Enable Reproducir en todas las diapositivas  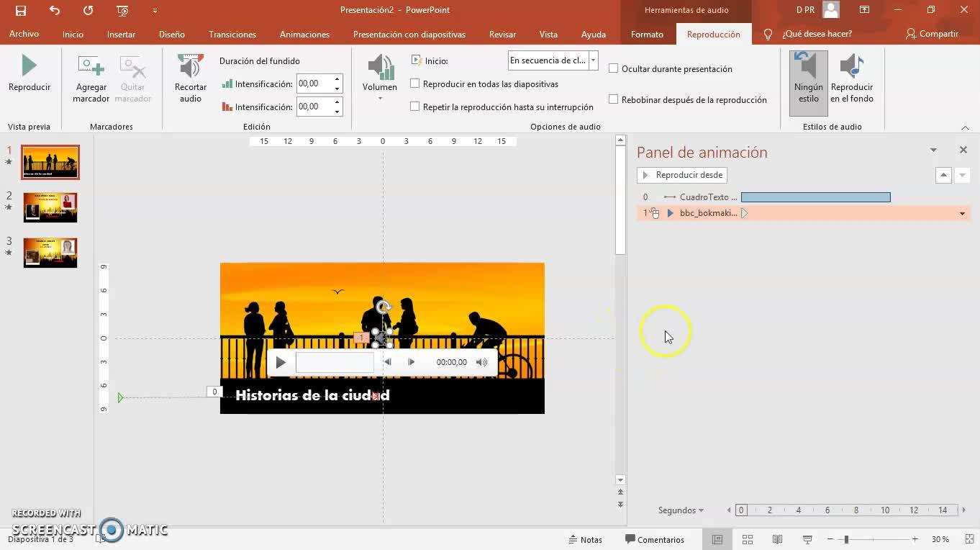point(415,84)
